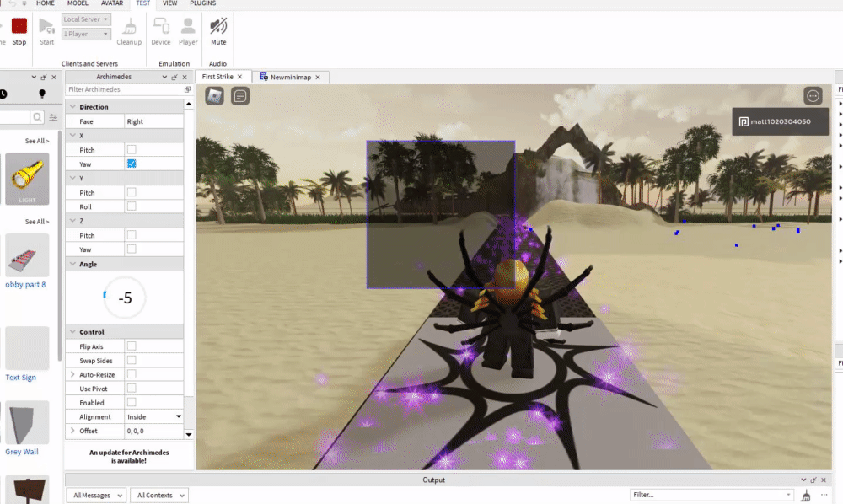Check the Auto-Resize checkbox
Screen dimensions: 843x504
point(132,374)
